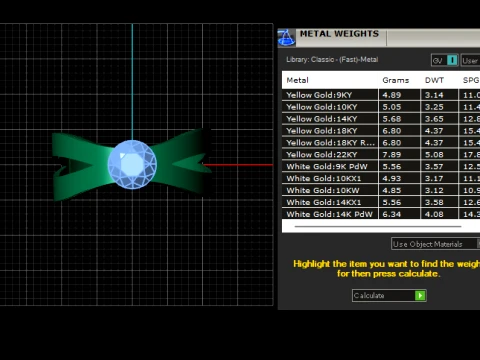Select the Yellow Gold:22KY row
Viewport: 480px width, 360px height.
click(381, 155)
